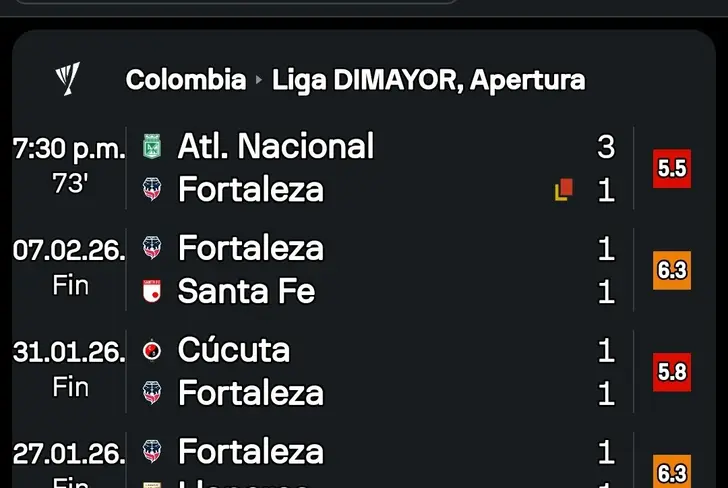The width and height of the screenshot is (728, 488).
Task: Click Fortaleza crest in the 07.02.26 match
Action: (x=152, y=247)
